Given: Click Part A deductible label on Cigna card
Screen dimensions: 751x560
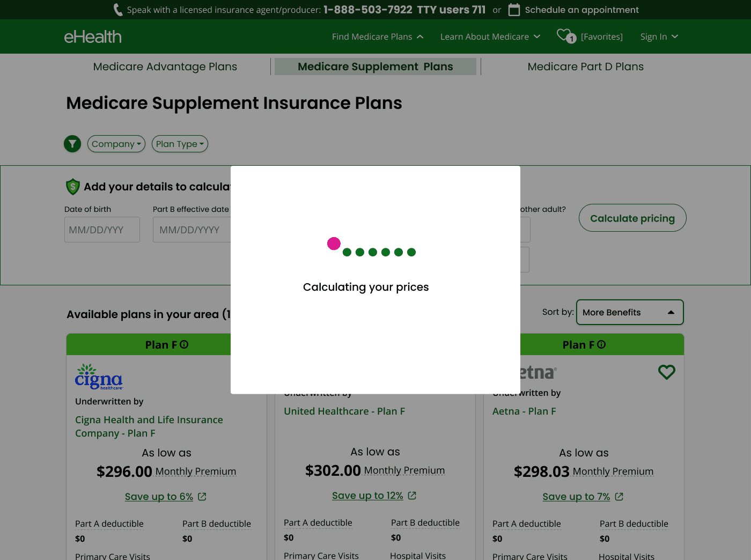Looking at the screenshot, I should [109, 524].
